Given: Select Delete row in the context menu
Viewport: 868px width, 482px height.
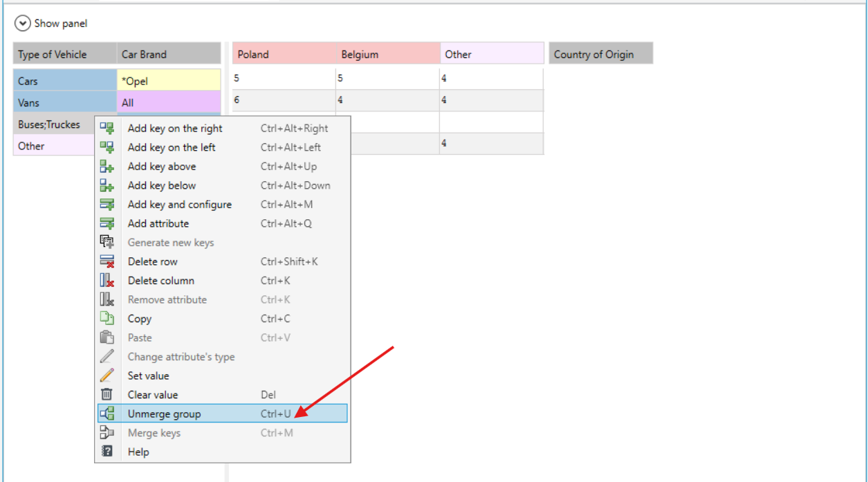Looking at the screenshot, I should pos(222,261).
